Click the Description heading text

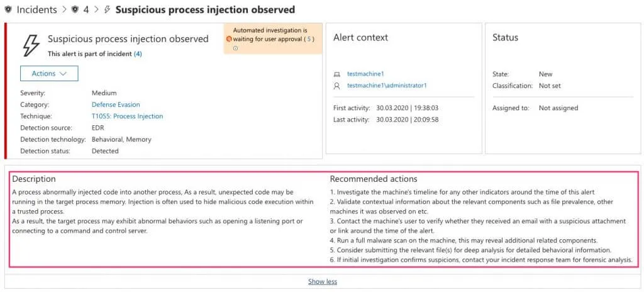(34, 179)
